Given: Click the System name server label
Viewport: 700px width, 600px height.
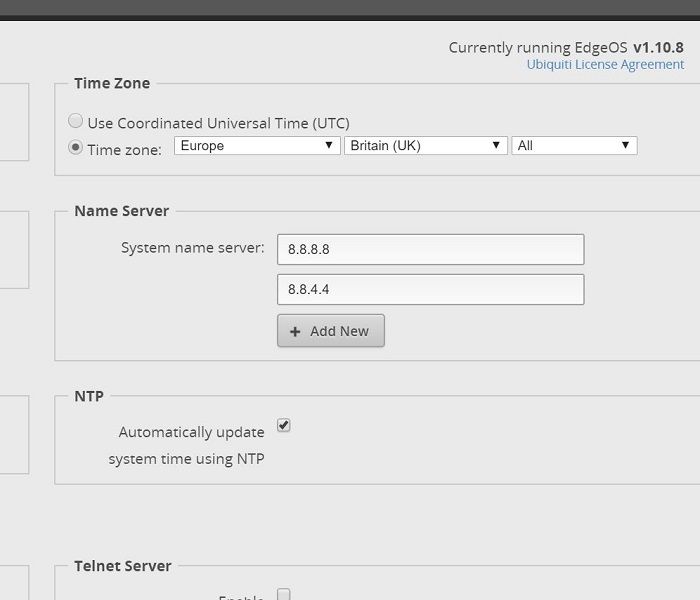Looking at the screenshot, I should (x=192, y=247).
